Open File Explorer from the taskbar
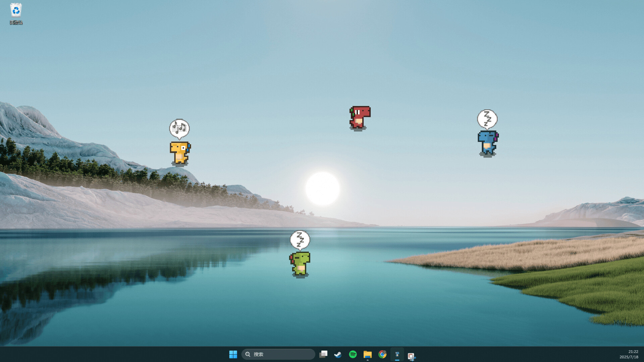The width and height of the screenshot is (644, 362). pos(367,354)
